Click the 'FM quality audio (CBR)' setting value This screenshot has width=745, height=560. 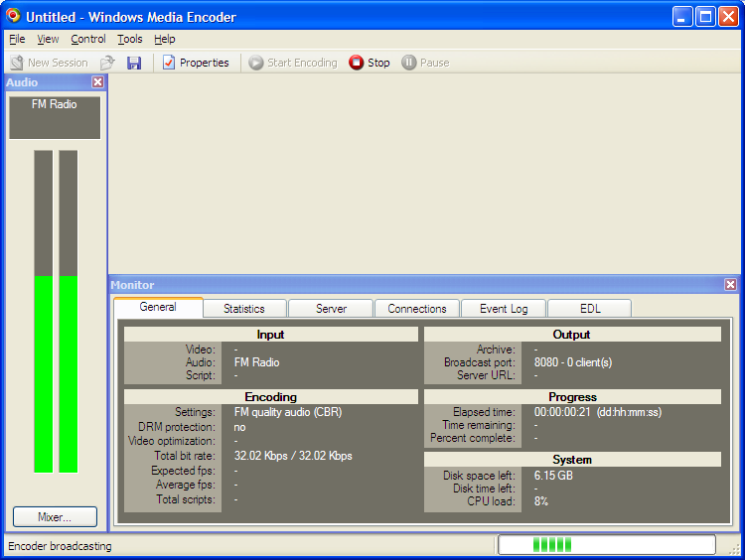[288, 412]
